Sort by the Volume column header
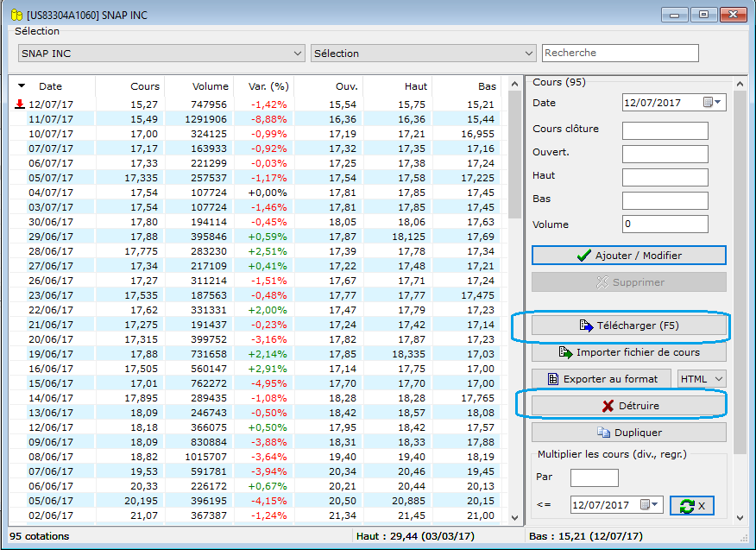The height and width of the screenshot is (550, 756). [x=211, y=86]
